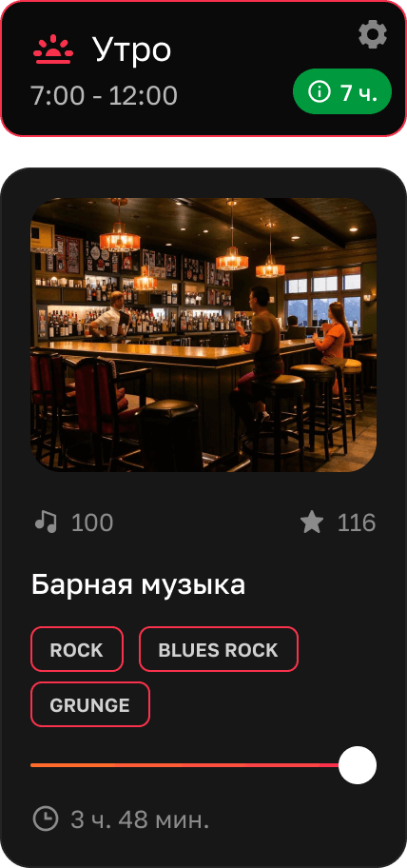Select the GRUNGE genre tag
The image size is (407, 868).
pyautogui.click(x=90, y=704)
